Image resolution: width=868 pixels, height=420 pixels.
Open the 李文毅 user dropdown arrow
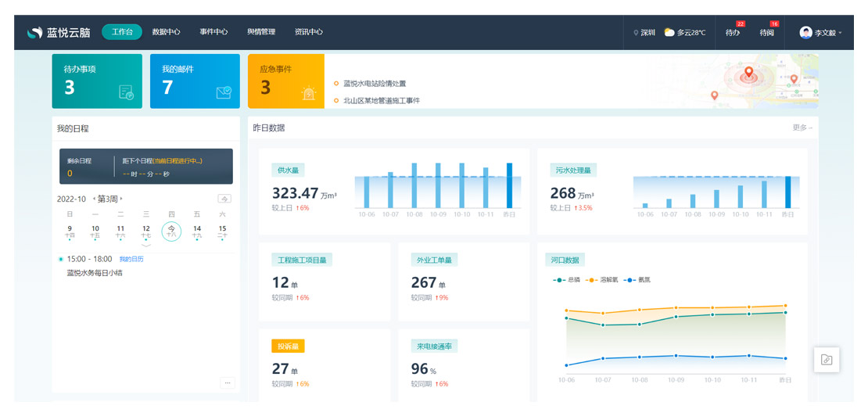click(x=841, y=34)
